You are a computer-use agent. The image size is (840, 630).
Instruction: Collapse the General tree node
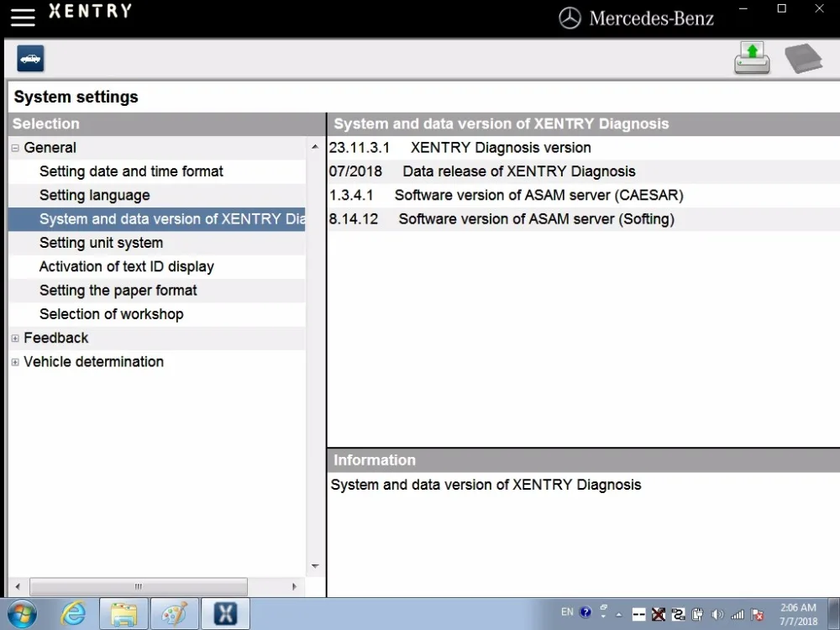15,148
